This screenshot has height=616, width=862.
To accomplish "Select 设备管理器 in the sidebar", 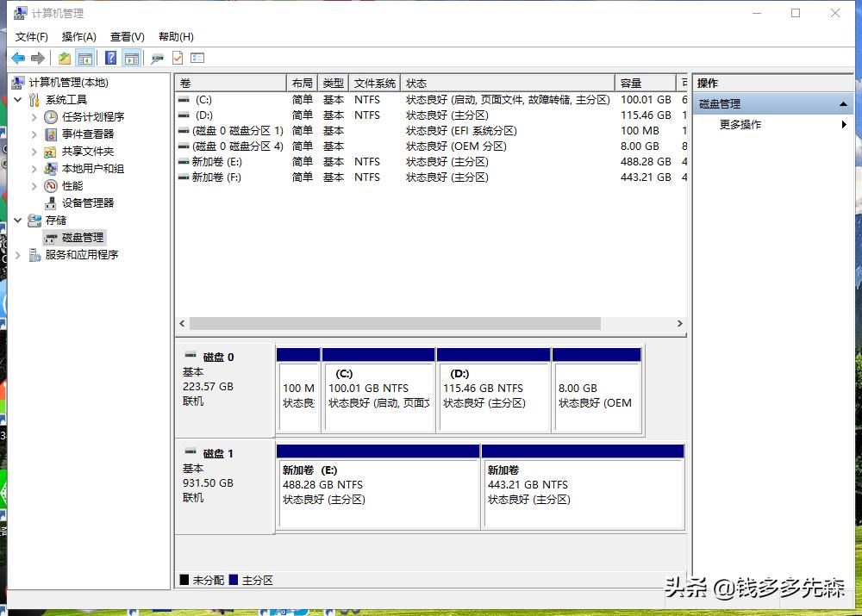I will (x=89, y=202).
